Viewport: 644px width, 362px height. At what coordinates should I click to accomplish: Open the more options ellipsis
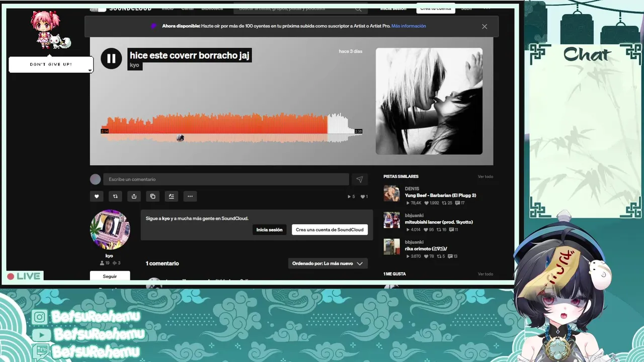tap(190, 196)
